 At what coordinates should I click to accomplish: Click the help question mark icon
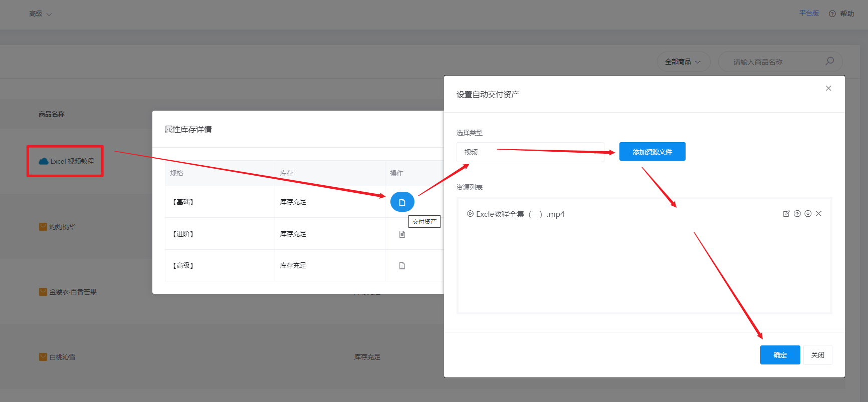[832, 14]
